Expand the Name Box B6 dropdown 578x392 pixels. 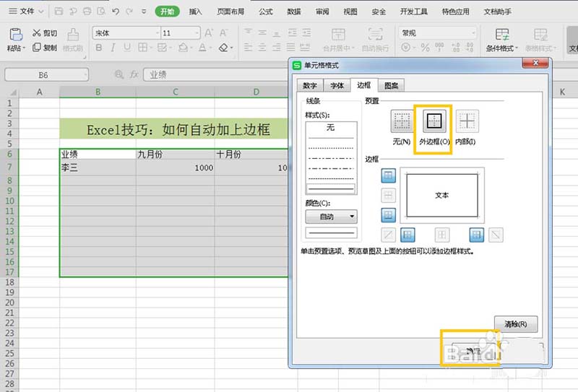pyautogui.click(x=85, y=75)
